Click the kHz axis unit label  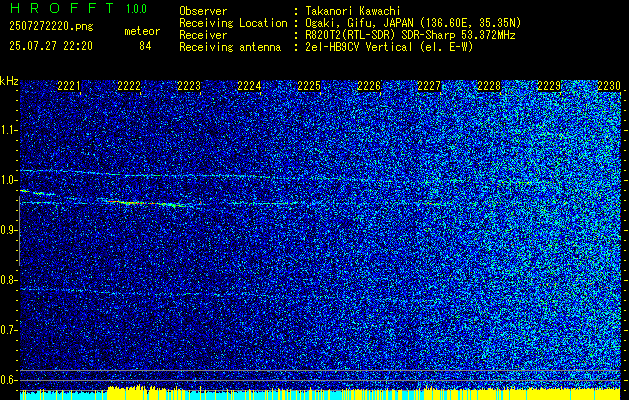9,81
